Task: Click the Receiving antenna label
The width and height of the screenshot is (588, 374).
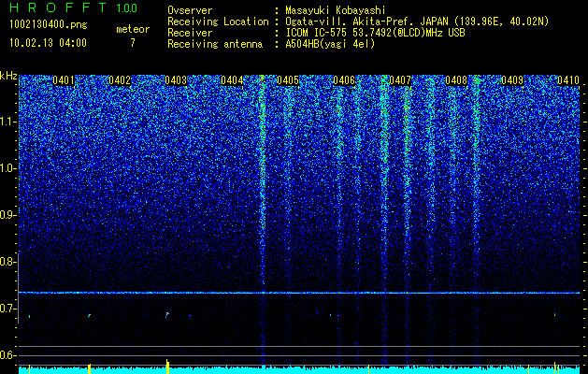Action: coord(215,44)
